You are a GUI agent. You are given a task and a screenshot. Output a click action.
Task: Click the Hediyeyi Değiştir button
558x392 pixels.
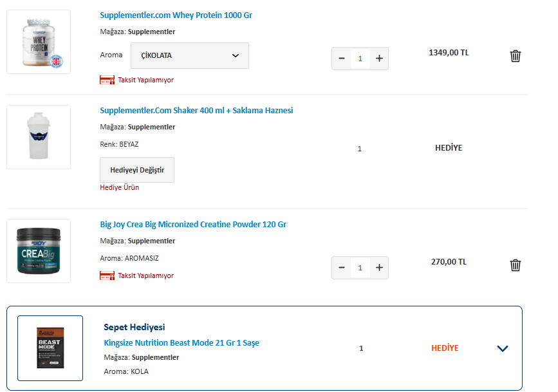click(x=137, y=170)
